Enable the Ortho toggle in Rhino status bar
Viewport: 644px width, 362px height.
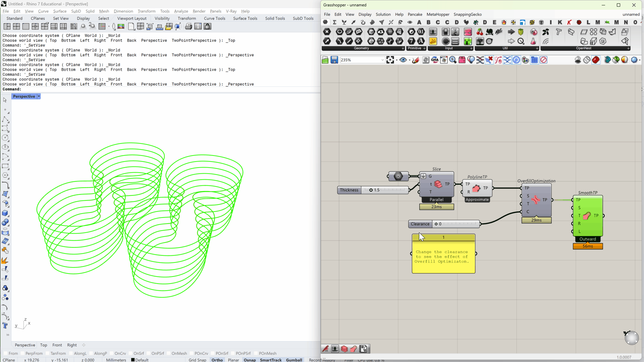[x=217, y=360]
